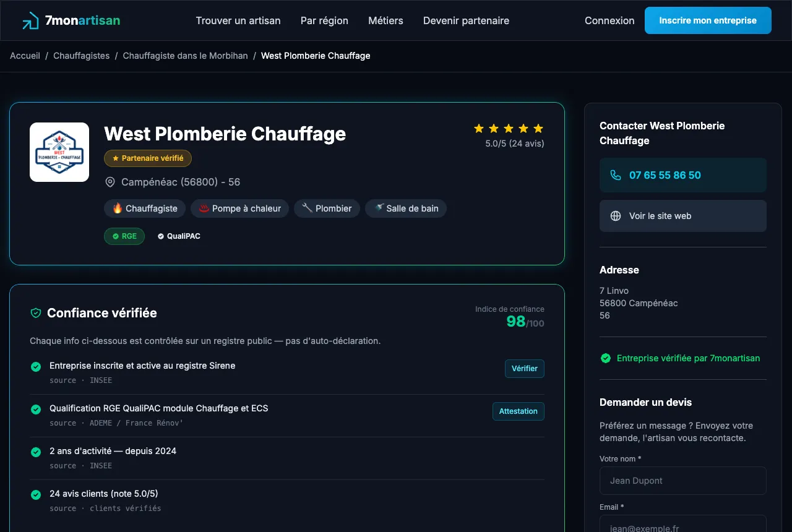Click the address line 7 Linvo
The image size is (792, 532).
coord(614,291)
